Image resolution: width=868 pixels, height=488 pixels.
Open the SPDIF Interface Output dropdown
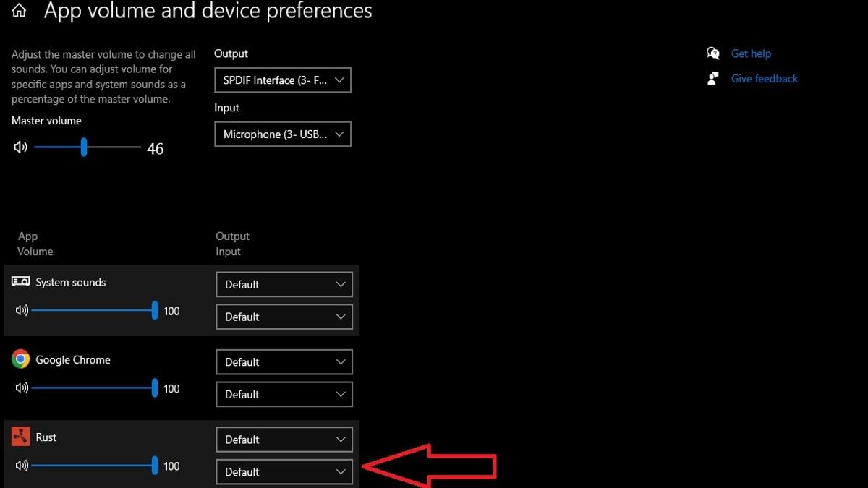282,80
